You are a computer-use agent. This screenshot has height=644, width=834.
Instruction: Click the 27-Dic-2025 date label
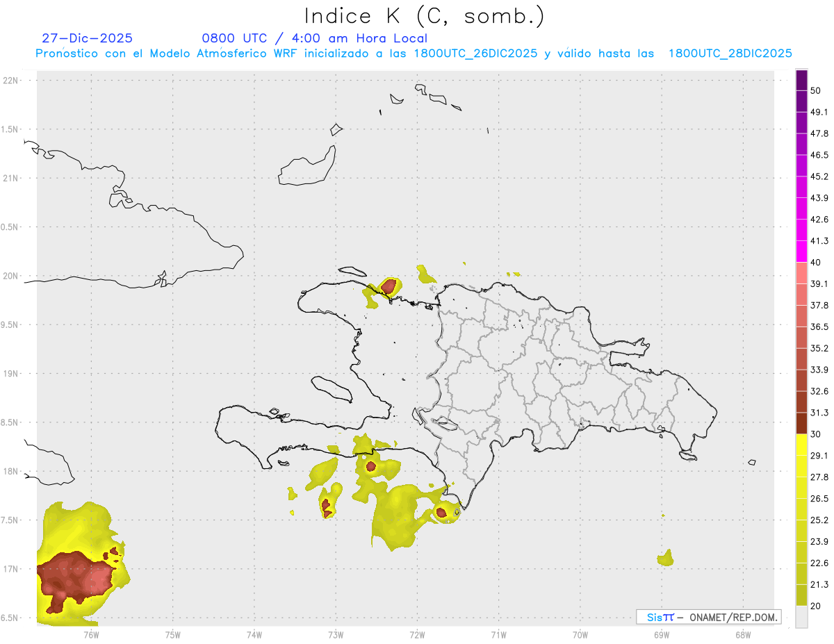click(x=87, y=38)
